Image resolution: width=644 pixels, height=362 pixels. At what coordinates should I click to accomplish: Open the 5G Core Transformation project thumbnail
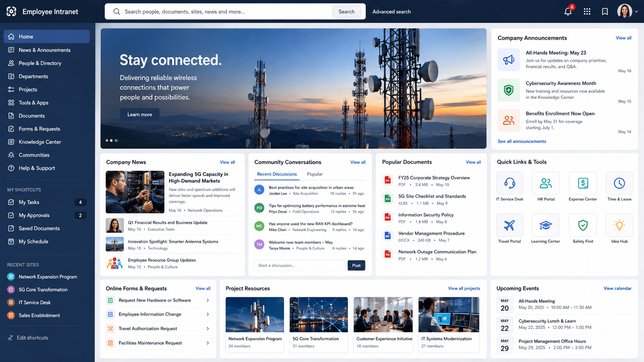319,315
